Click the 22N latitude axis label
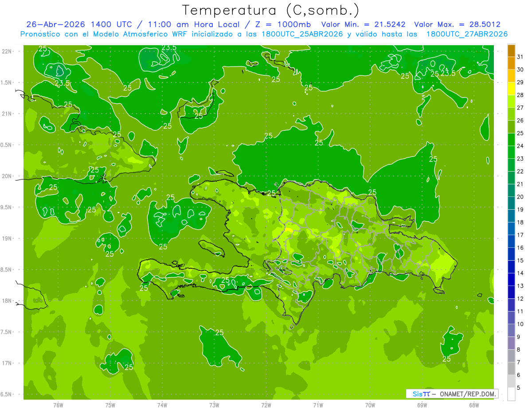The width and height of the screenshot is (532, 411). [7, 51]
